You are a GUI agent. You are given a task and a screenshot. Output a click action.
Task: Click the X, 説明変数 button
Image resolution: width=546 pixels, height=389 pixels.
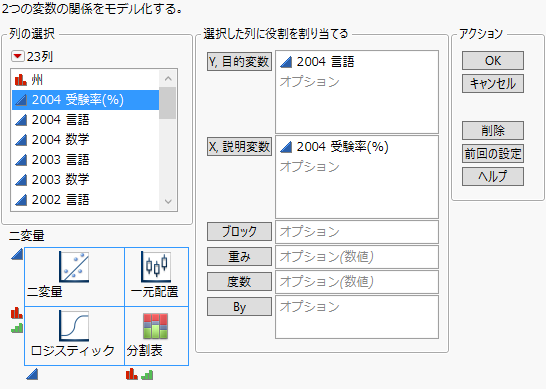pyautogui.click(x=240, y=147)
